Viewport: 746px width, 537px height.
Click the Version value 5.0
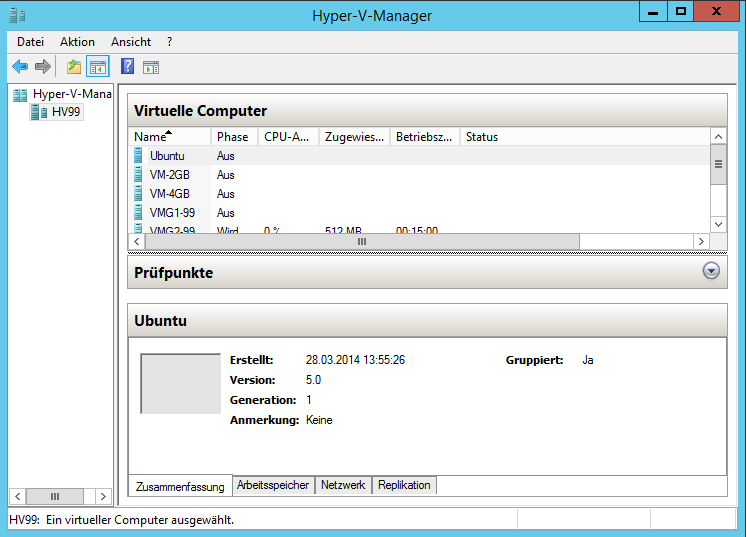tap(314, 380)
